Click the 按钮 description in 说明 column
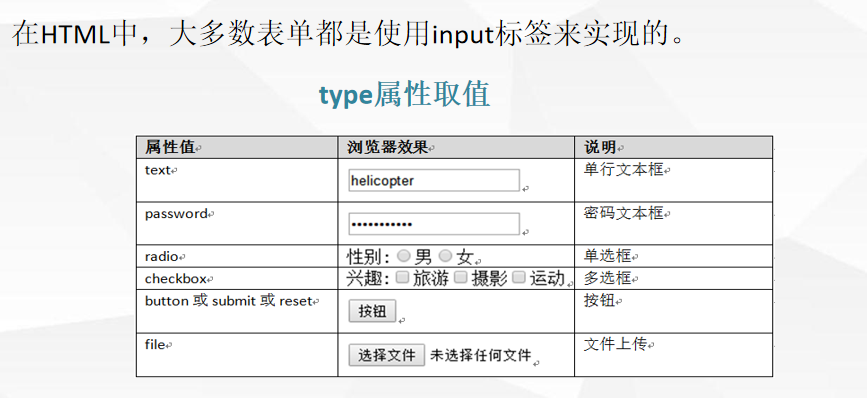Viewport: 867px width, 398px height. pyautogui.click(x=600, y=300)
